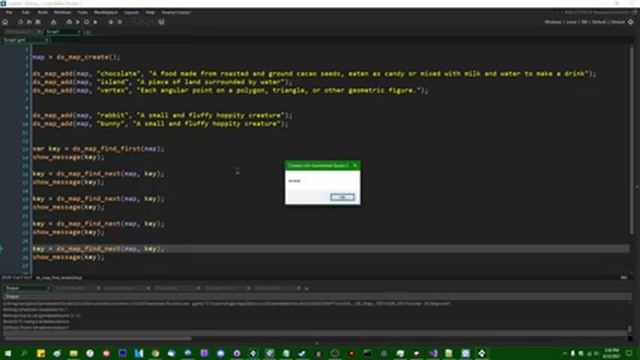640x360 pixels.
Task: Open the Help toolbar icon
Action: point(120,22)
